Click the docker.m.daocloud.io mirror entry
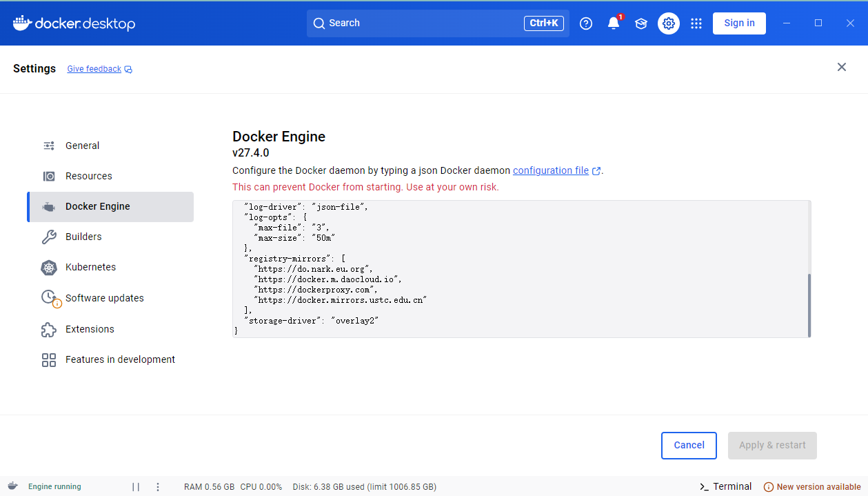 coord(327,279)
